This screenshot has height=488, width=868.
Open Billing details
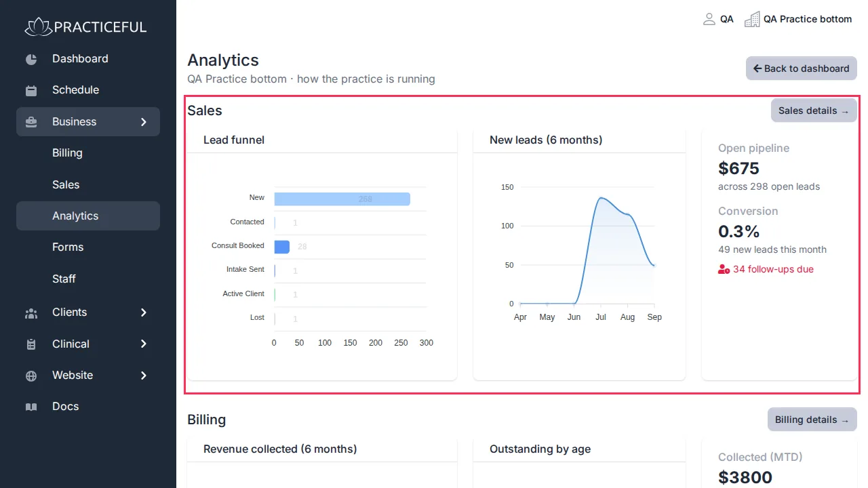click(x=812, y=420)
